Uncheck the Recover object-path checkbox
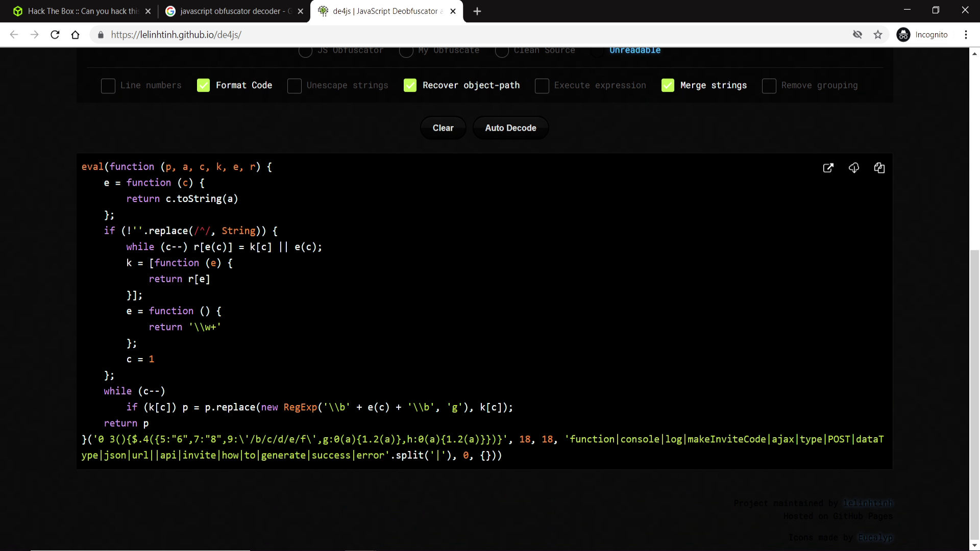 coord(410,86)
